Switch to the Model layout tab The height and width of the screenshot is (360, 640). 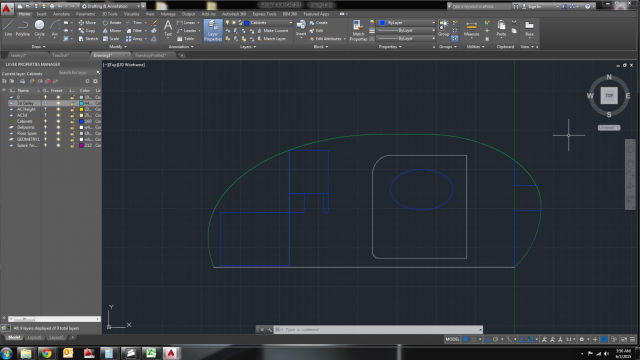coord(14,338)
